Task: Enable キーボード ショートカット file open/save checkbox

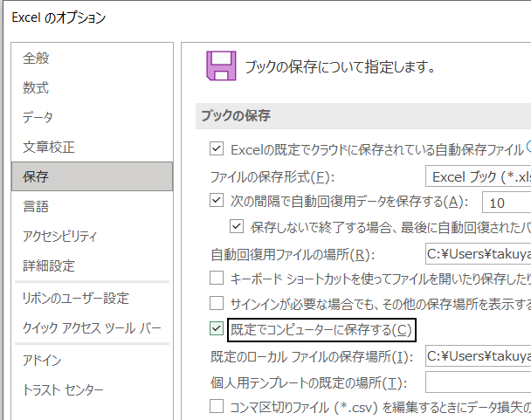Action: [217, 278]
